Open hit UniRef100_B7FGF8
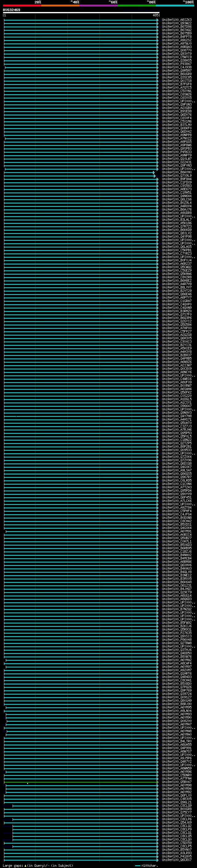Image resolution: width=197 pixels, height=868 pixels. (x=177, y=84)
